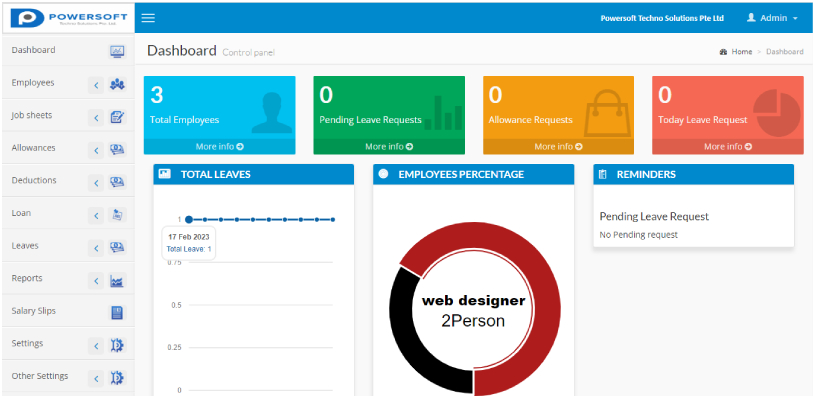813x396 pixels.
Task: Click 'No Pending request' reminder text
Action: [x=638, y=235]
